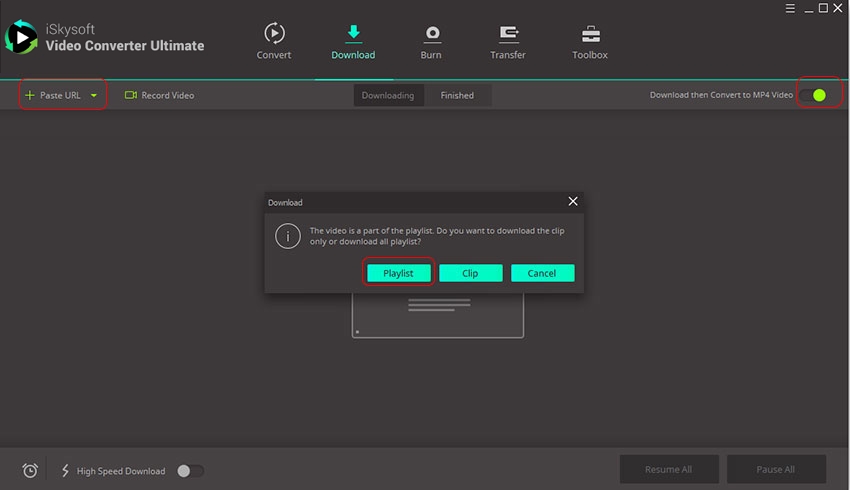850x490 pixels.
Task: Choose Playlist in the download dialog
Action: point(398,273)
